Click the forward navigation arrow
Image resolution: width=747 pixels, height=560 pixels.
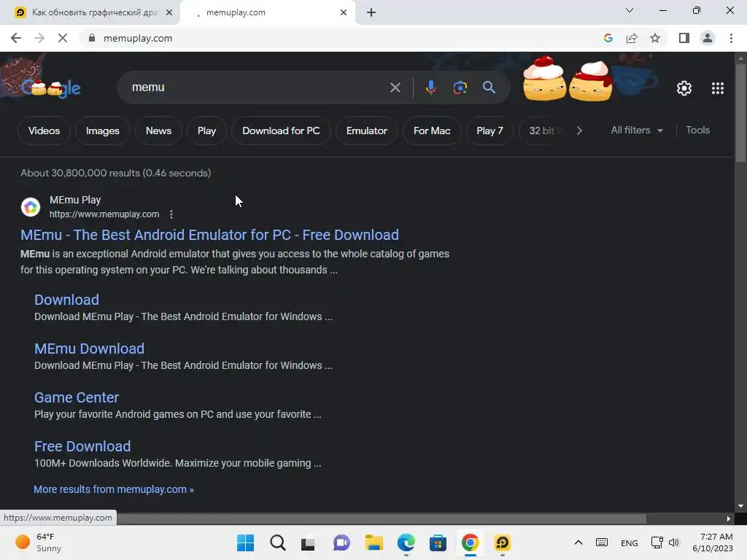click(x=39, y=38)
